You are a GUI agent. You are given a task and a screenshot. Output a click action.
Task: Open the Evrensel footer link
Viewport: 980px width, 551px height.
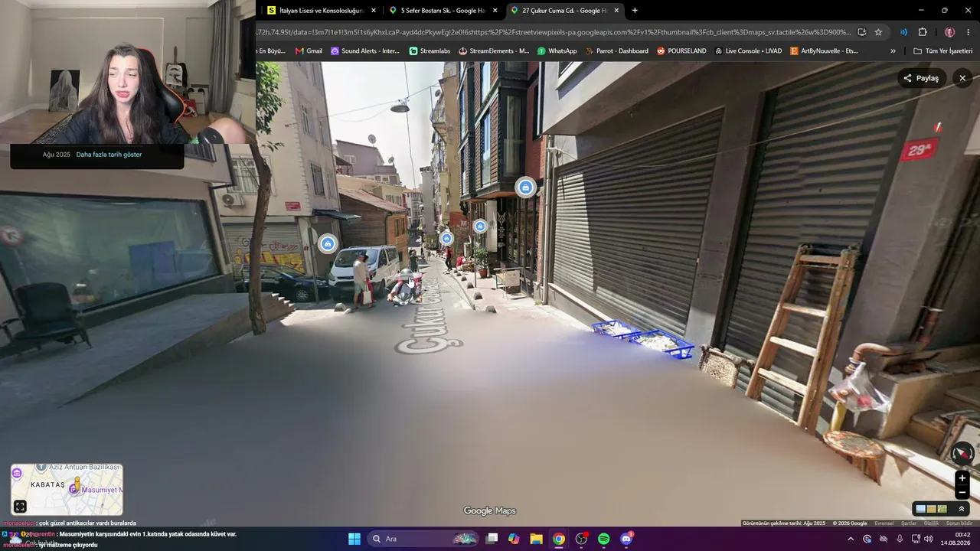coord(884,523)
